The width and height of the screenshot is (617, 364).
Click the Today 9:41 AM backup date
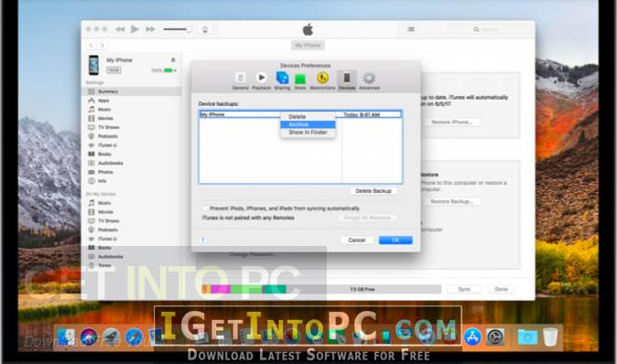362,115
